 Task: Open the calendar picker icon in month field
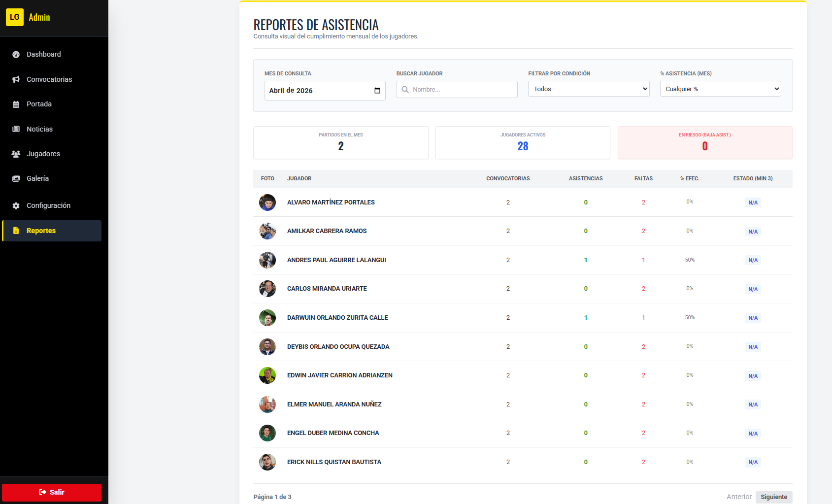click(377, 91)
